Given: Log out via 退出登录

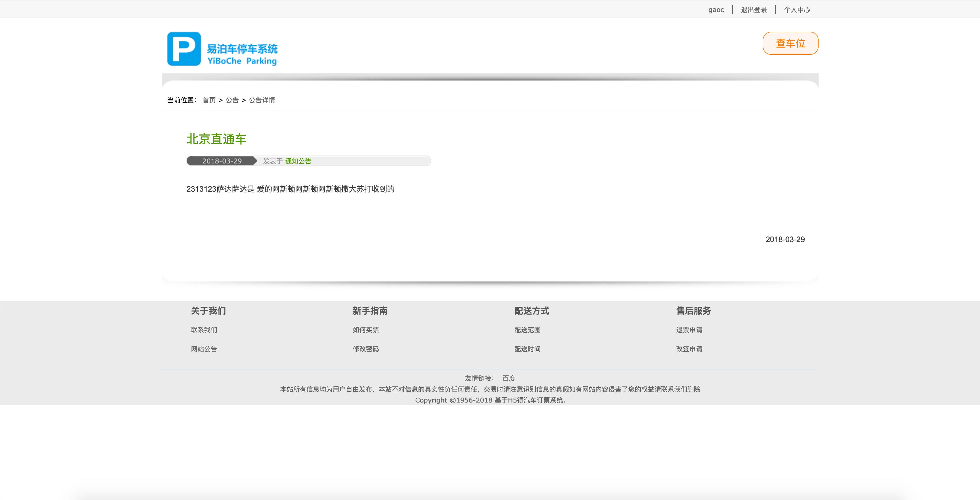Looking at the screenshot, I should coord(754,10).
